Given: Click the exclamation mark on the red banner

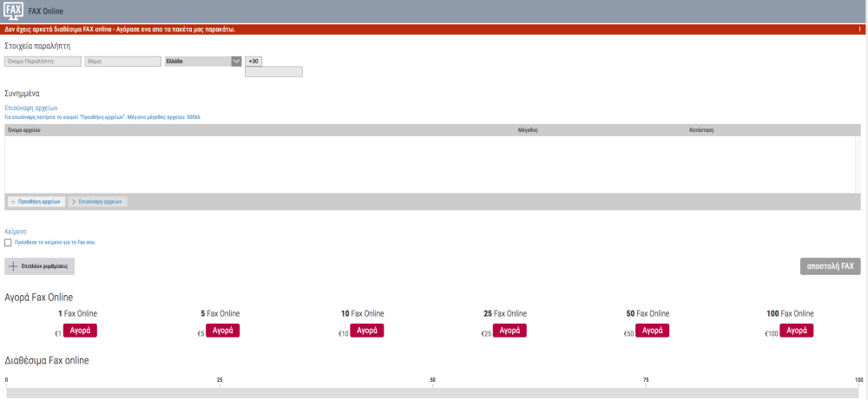Looking at the screenshot, I should (x=861, y=30).
